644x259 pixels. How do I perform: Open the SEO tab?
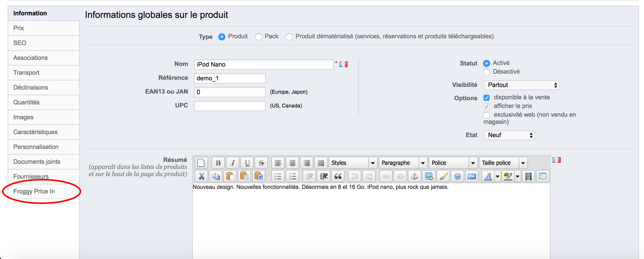pyautogui.click(x=44, y=43)
